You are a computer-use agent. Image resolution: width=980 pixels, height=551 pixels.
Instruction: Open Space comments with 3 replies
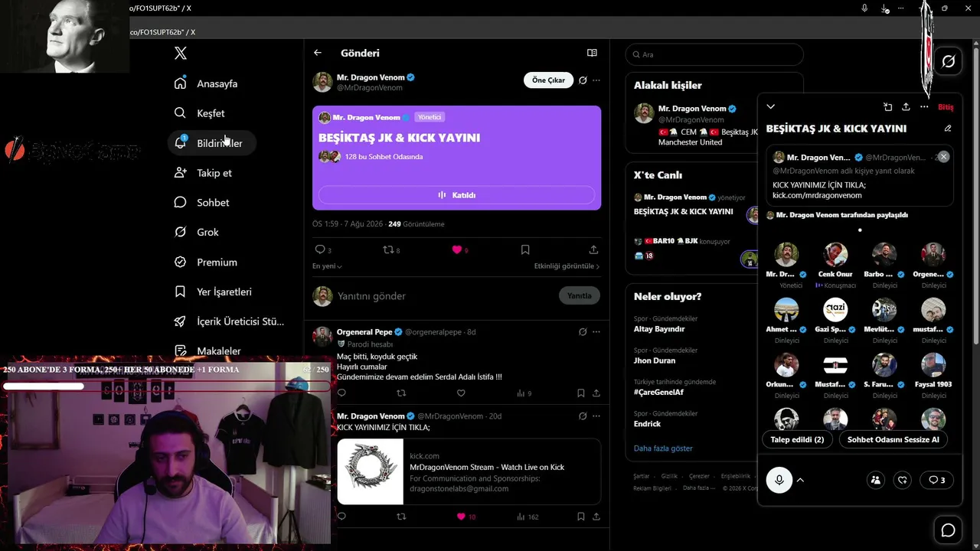[936, 480]
